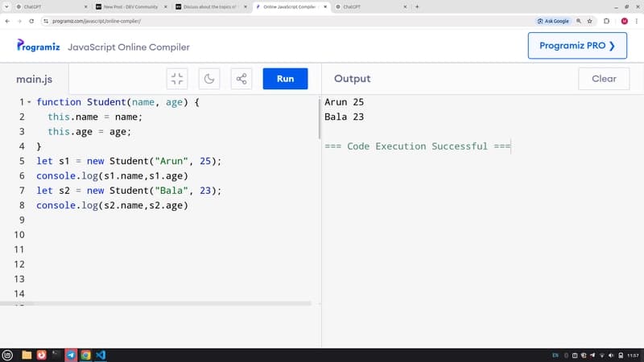
Task: Toggle fullscreen editor icon
Action: (x=177, y=78)
